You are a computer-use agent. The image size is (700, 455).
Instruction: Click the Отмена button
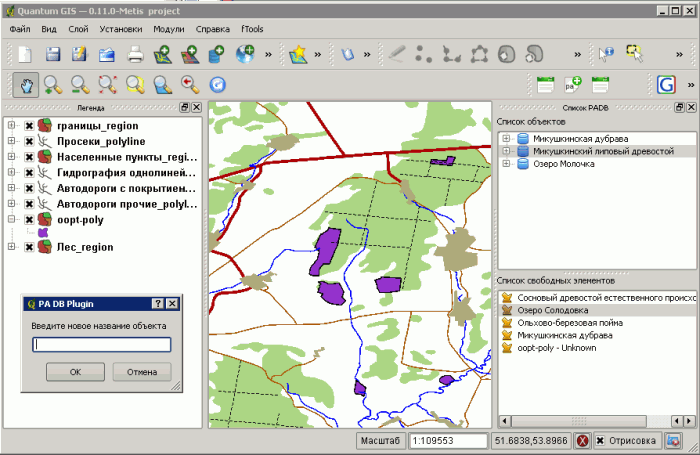[141, 372]
